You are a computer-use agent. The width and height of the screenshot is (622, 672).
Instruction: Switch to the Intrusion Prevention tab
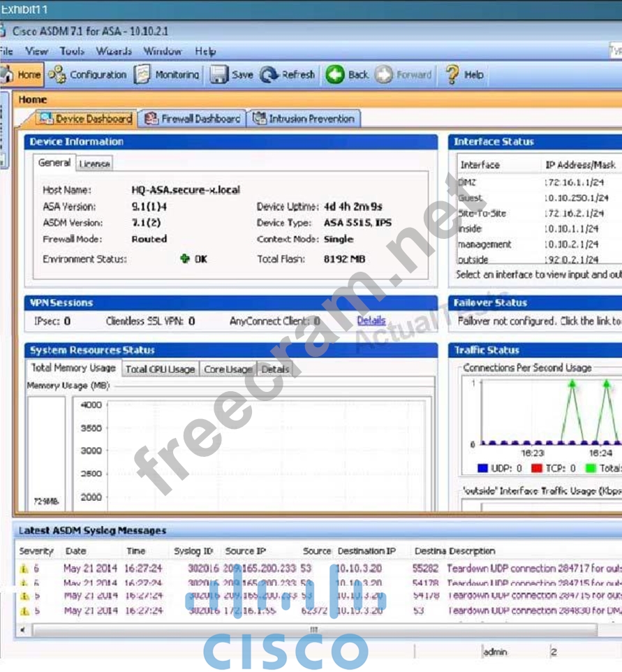click(304, 119)
